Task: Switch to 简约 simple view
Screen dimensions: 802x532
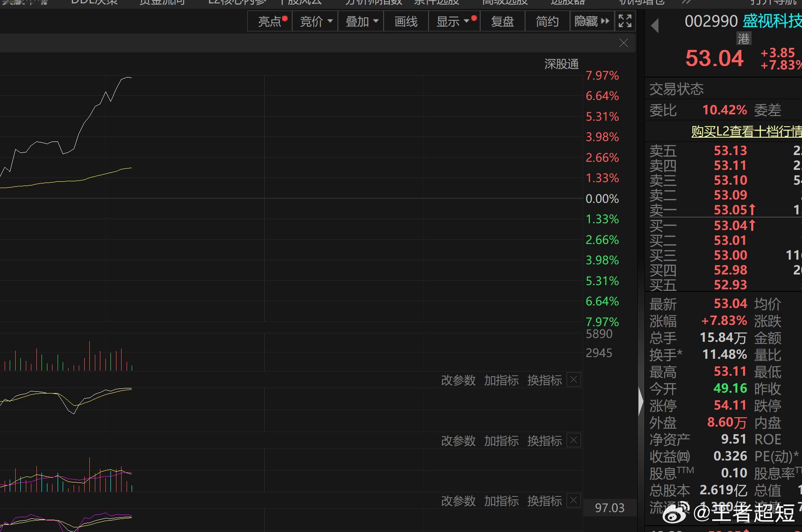Action: tap(548, 21)
